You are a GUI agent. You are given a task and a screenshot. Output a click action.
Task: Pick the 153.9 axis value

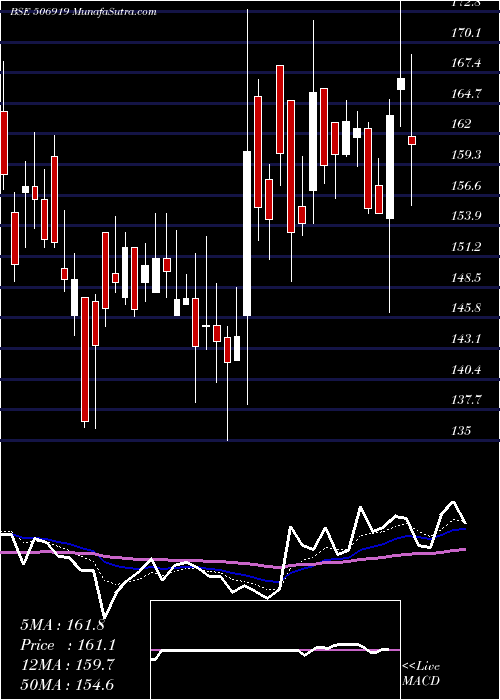pyautogui.click(x=467, y=216)
